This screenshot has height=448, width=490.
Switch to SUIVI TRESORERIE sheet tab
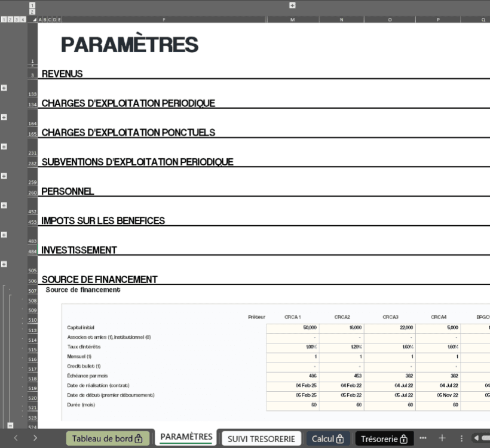(x=262, y=438)
